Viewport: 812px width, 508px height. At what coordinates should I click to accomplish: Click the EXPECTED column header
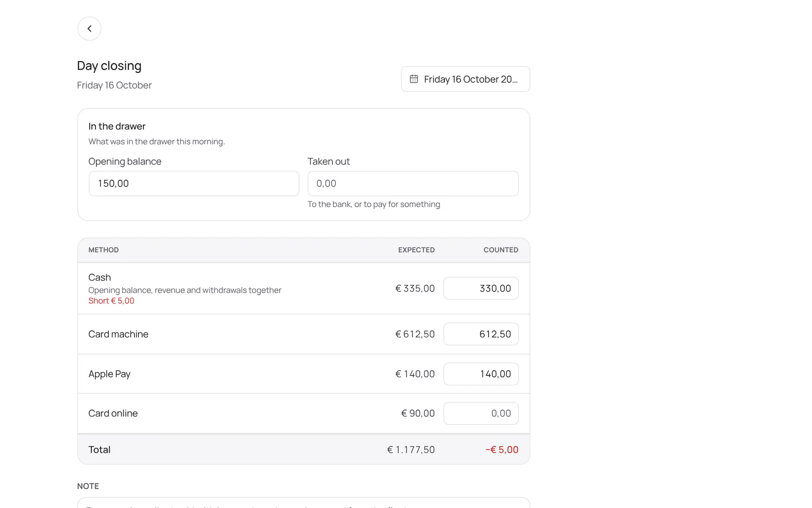416,250
